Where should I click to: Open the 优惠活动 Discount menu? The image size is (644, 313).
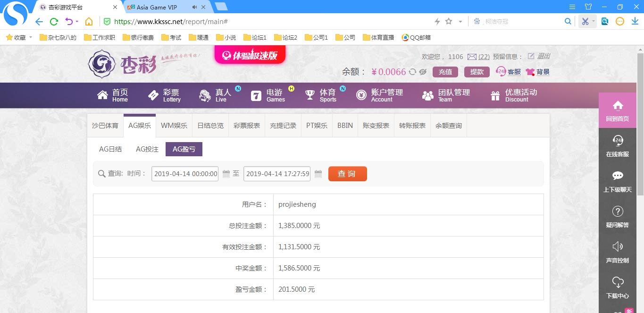(514, 95)
